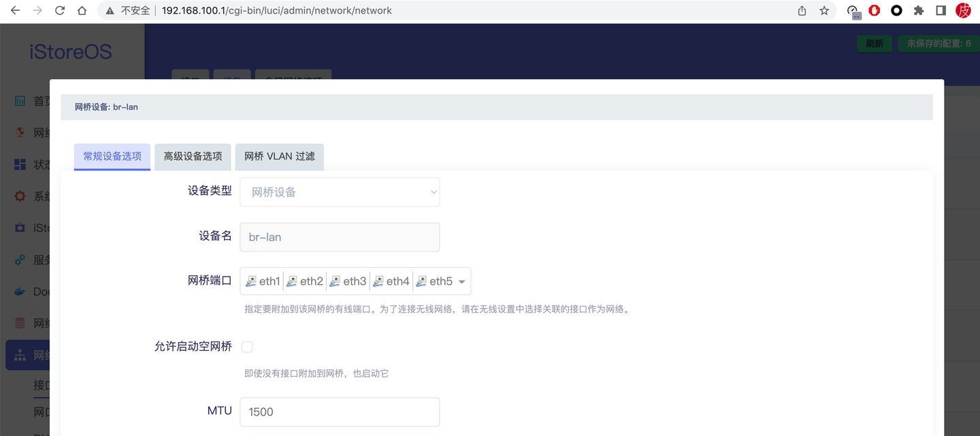
Task: Open 服务 via the gears icon
Action: coord(20,260)
